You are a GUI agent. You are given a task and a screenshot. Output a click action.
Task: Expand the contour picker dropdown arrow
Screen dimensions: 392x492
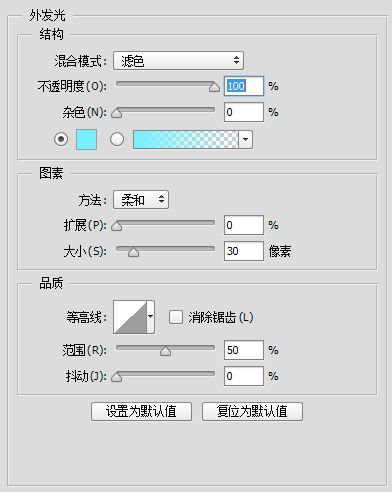151,317
